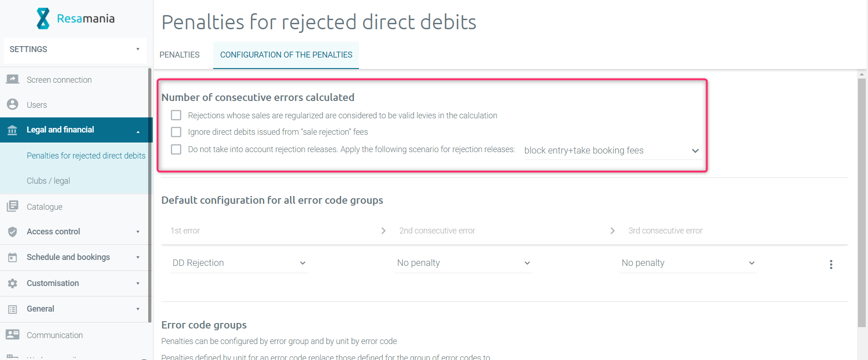868x360 pixels.
Task: Click the Resamania logo icon
Action: tap(43, 19)
